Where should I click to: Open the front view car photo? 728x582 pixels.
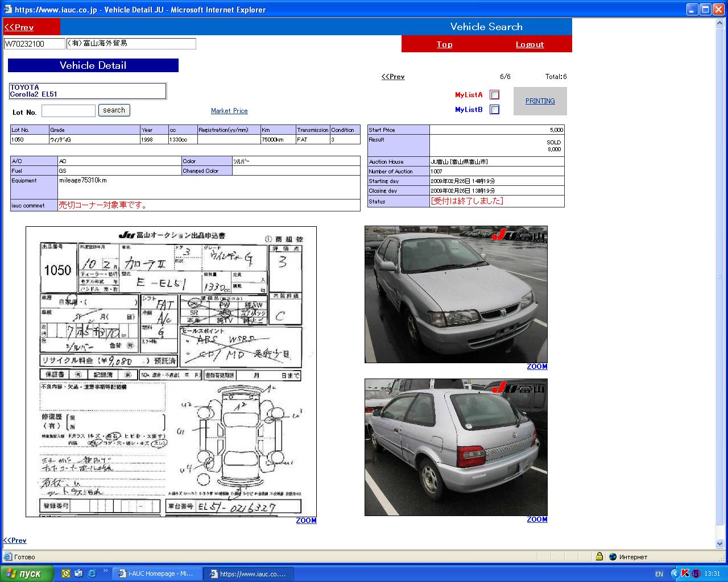click(x=456, y=294)
